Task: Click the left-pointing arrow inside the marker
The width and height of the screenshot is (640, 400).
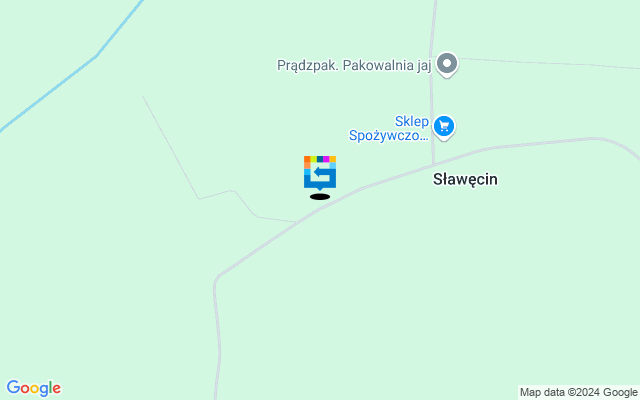Action: tap(322, 173)
